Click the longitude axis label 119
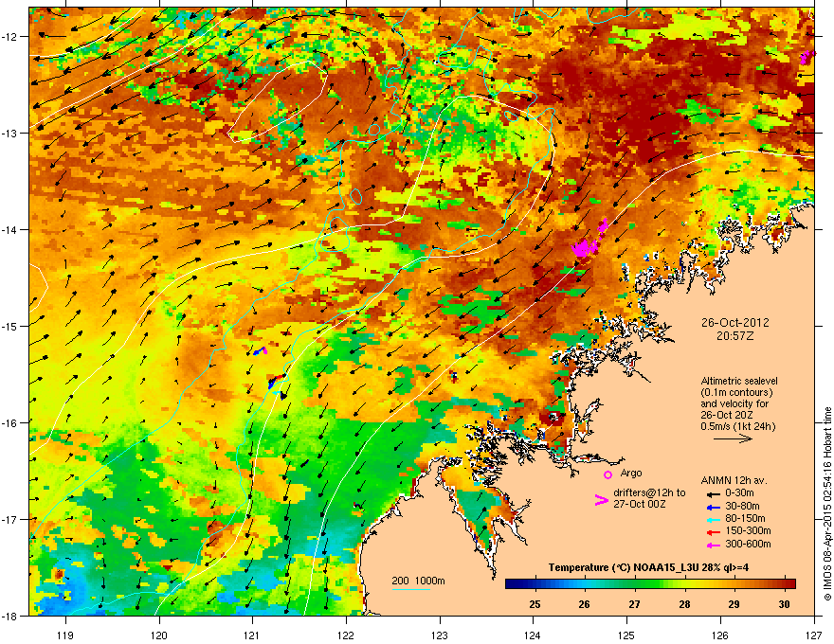Viewport: 834px width, 644px height. pos(65,635)
